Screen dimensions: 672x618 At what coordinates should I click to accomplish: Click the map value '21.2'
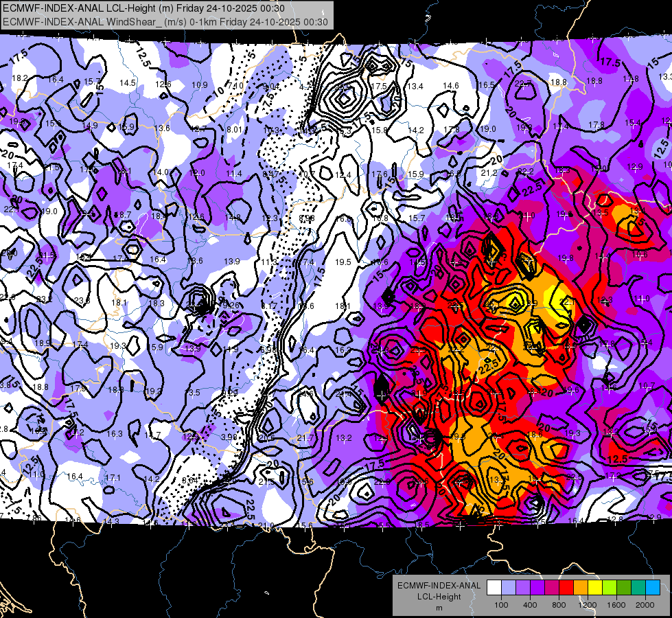point(489,173)
